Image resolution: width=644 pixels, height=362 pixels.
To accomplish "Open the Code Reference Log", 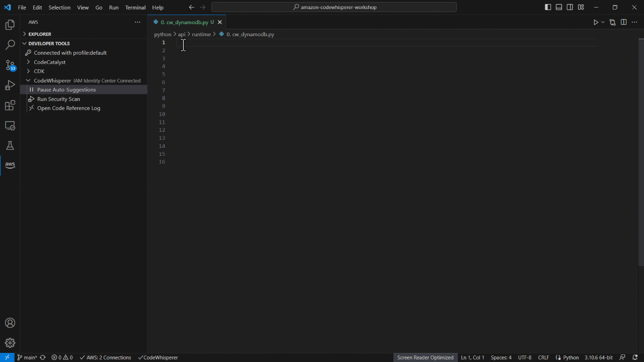I will (68, 108).
